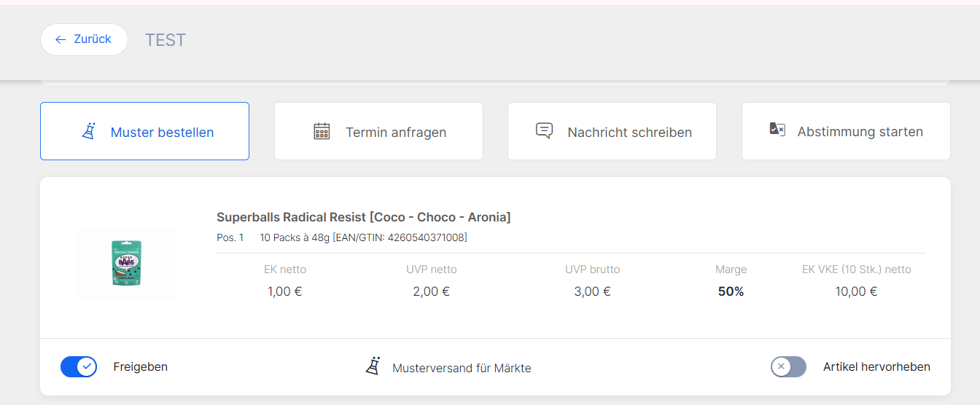Click the ballot icon for Abstimmung starten

click(x=777, y=130)
